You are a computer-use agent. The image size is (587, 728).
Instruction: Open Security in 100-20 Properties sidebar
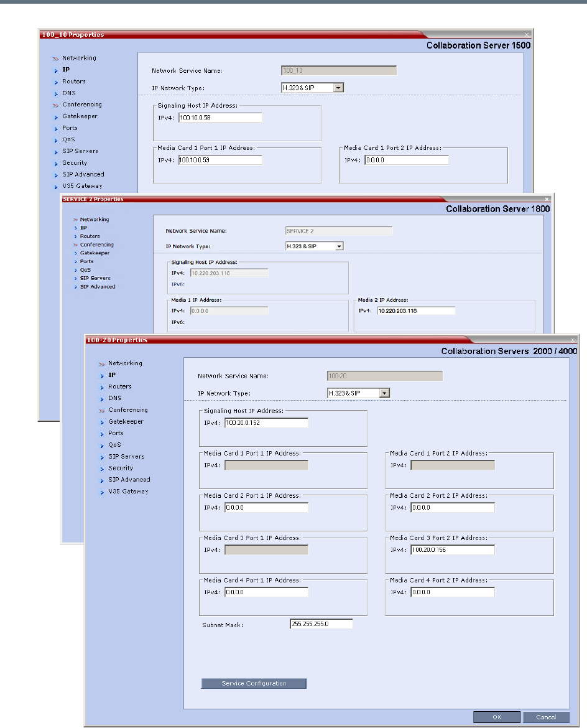(121, 468)
